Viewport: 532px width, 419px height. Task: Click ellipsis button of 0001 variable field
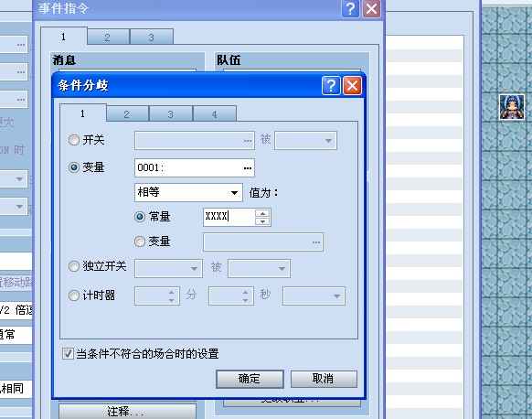coord(248,168)
